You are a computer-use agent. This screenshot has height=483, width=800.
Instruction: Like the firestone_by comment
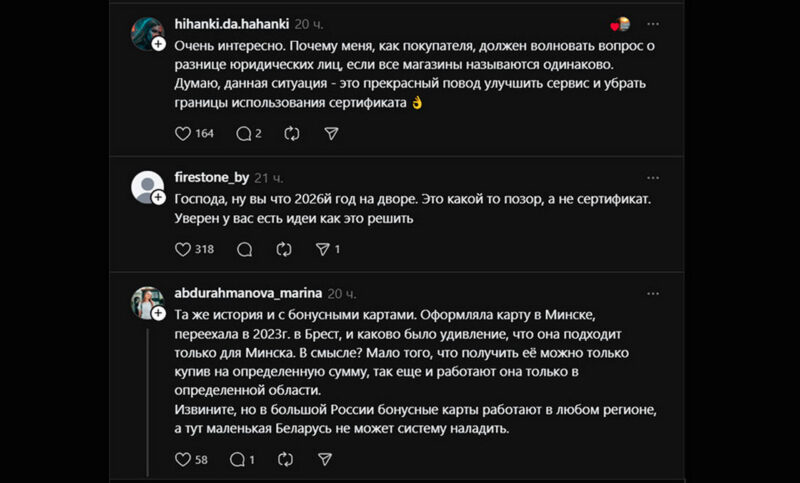click(x=183, y=249)
